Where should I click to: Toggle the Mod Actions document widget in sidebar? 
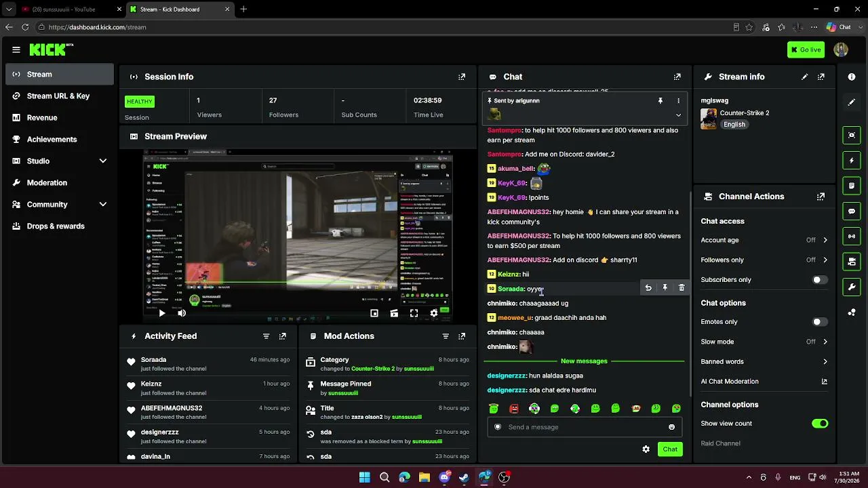[x=852, y=186]
